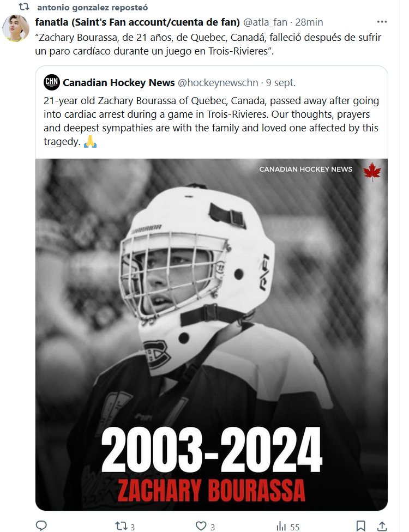Click the repost indicator icon above the tweet
The image size is (409, 532).
[23, 7]
